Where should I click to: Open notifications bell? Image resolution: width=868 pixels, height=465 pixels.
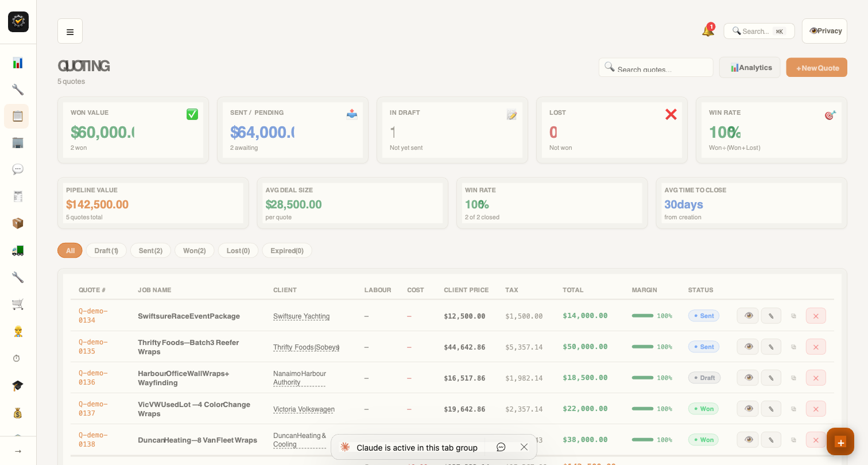click(708, 31)
